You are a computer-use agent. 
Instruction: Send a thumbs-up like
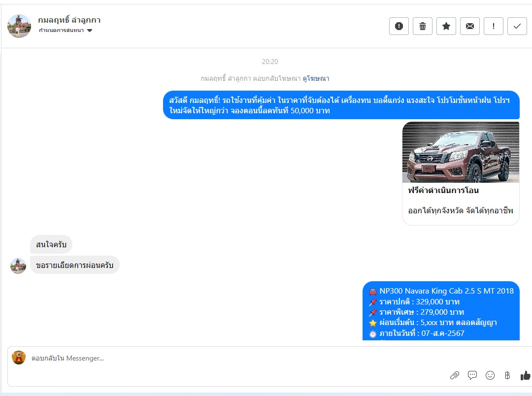click(525, 375)
